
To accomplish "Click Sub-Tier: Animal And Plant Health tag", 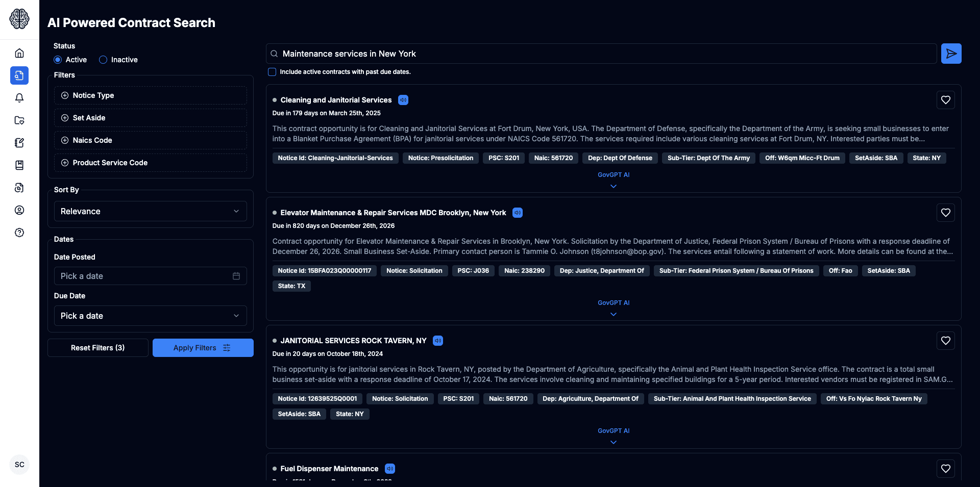I will click(x=732, y=399).
